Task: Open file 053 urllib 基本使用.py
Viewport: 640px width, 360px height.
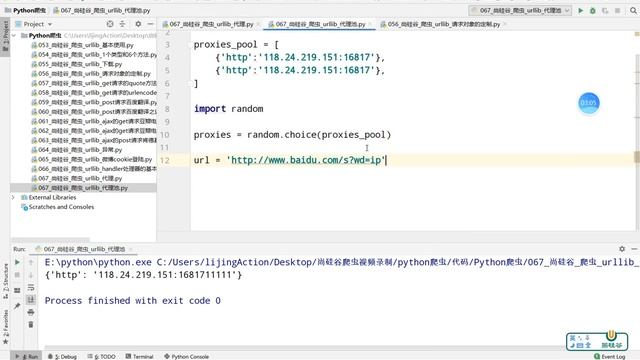Action: [x=82, y=45]
